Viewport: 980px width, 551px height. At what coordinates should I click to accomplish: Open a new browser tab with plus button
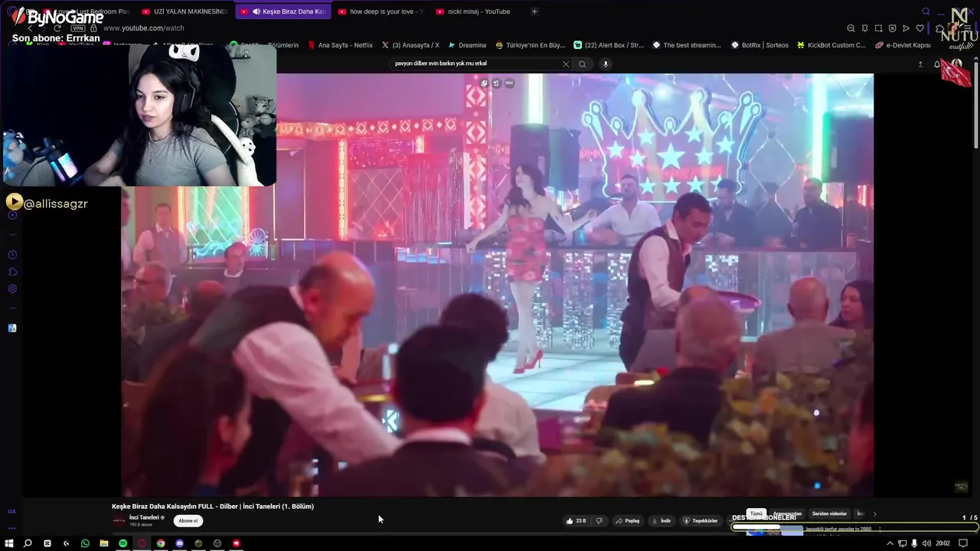click(534, 11)
